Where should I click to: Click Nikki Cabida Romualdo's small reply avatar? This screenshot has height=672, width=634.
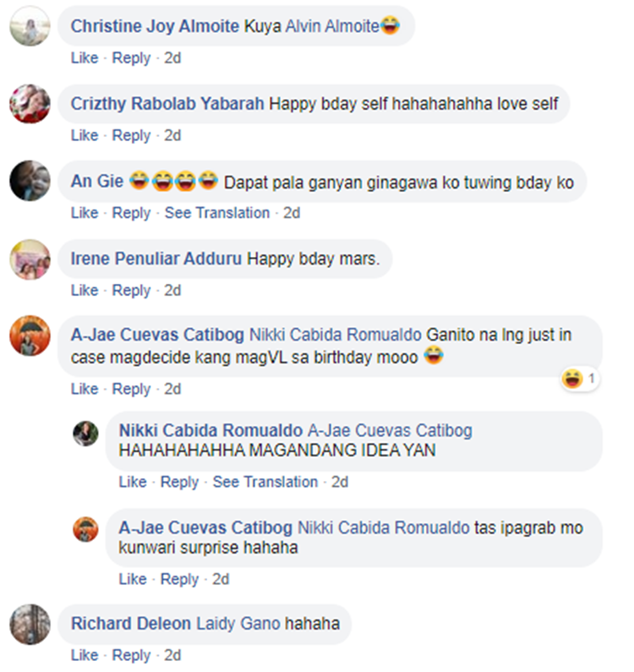[x=85, y=434]
